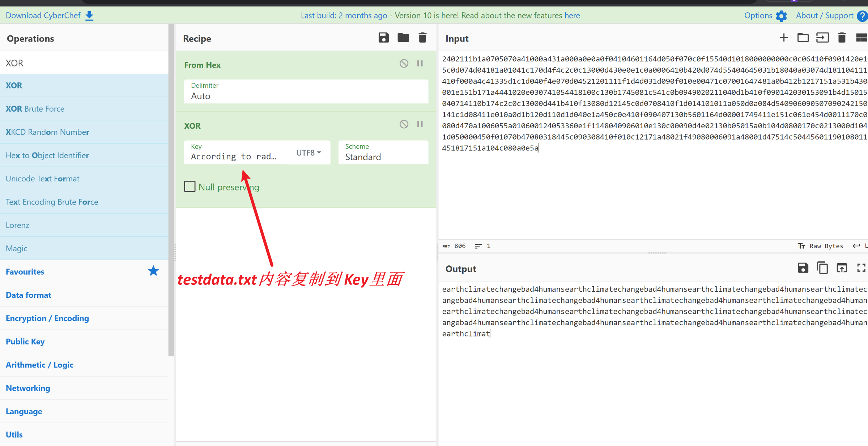Click inside the Output text area
This screenshot has width=868, height=446.
[653, 363]
